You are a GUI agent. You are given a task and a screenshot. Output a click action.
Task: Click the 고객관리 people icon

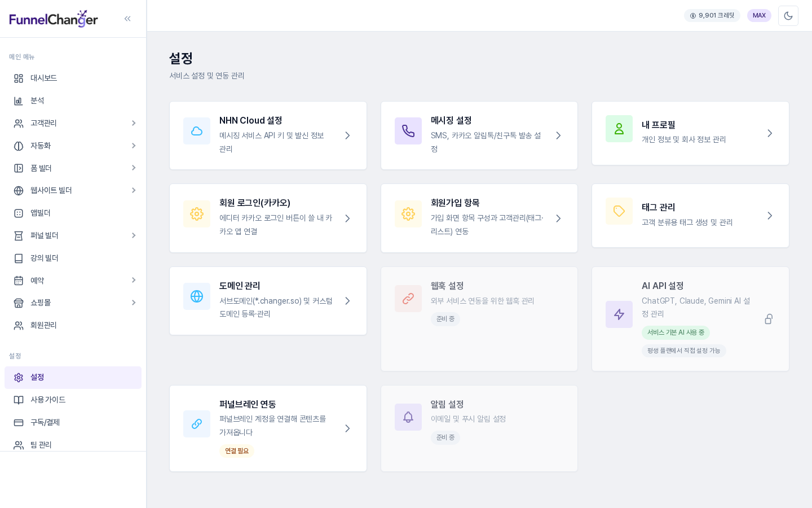point(19,124)
